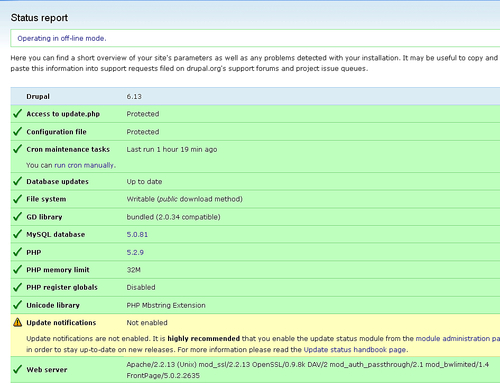Click the checkmark icon for Database updates

click(x=17, y=181)
